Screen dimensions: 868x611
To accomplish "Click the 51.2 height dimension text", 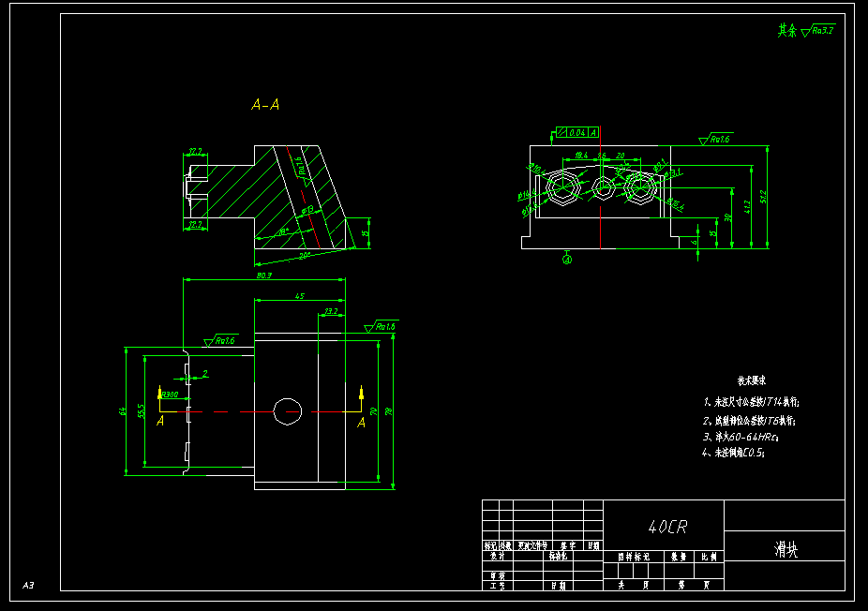I will (764, 197).
